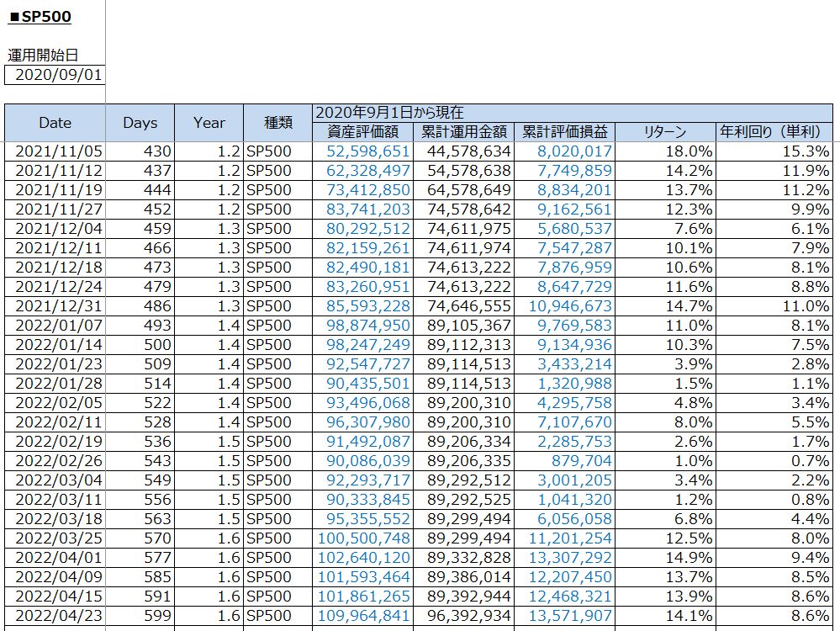This screenshot has height=631, width=840.
Task: Select the 年利回り（単利） header cell
Action: (x=774, y=132)
